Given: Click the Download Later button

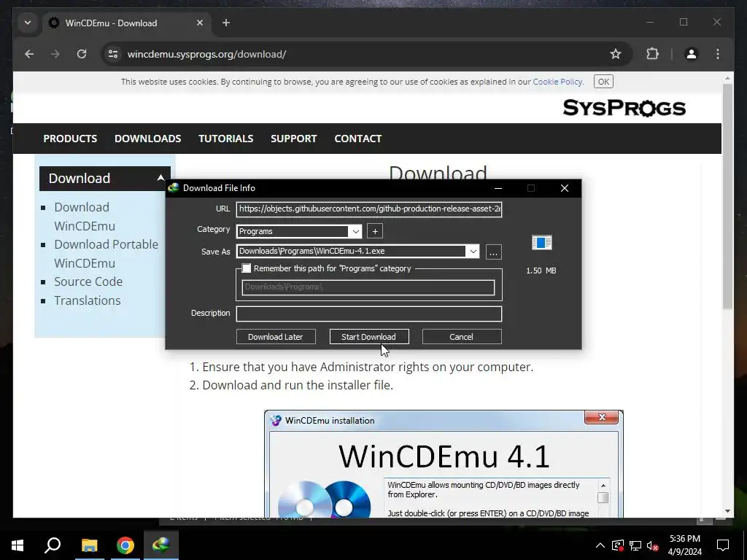Looking at the screenshot, I should (275, 337).
